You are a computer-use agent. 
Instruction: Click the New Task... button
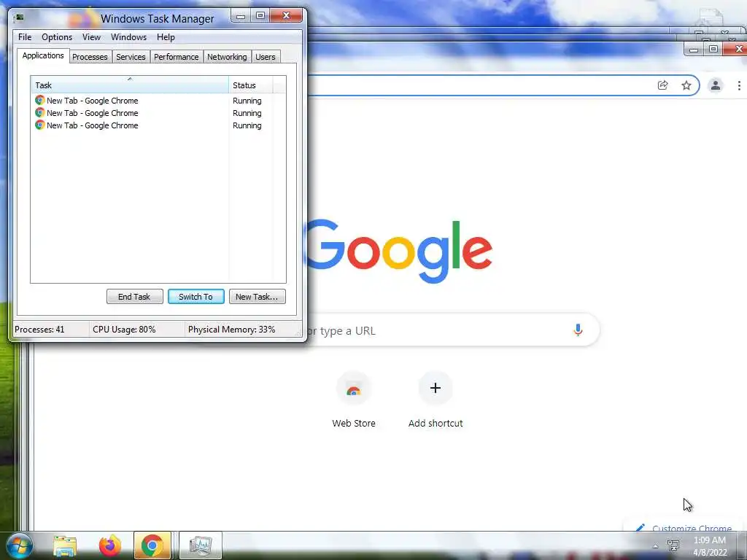pos(258,297)
